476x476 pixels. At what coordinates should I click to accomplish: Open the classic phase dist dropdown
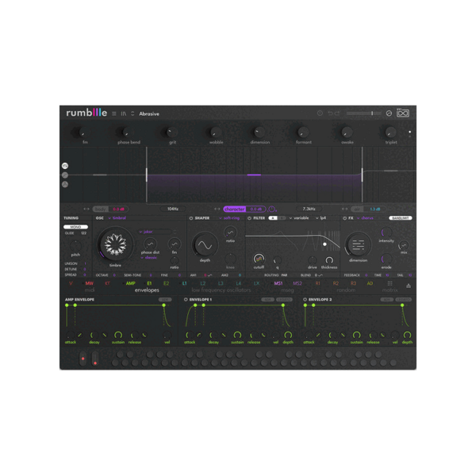pos(149,257)
